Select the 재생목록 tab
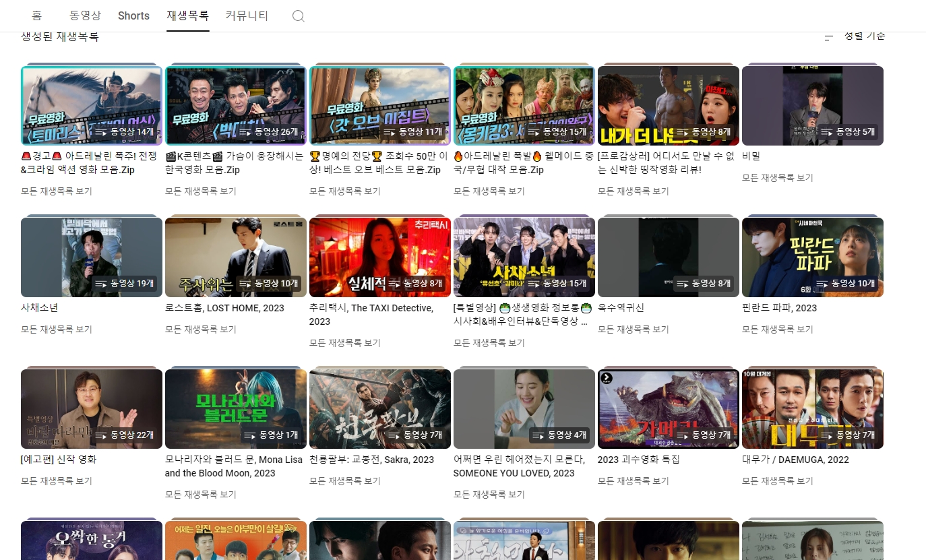Image resolution: width=926 pixels, height=560 pixels. coord(188,15)
